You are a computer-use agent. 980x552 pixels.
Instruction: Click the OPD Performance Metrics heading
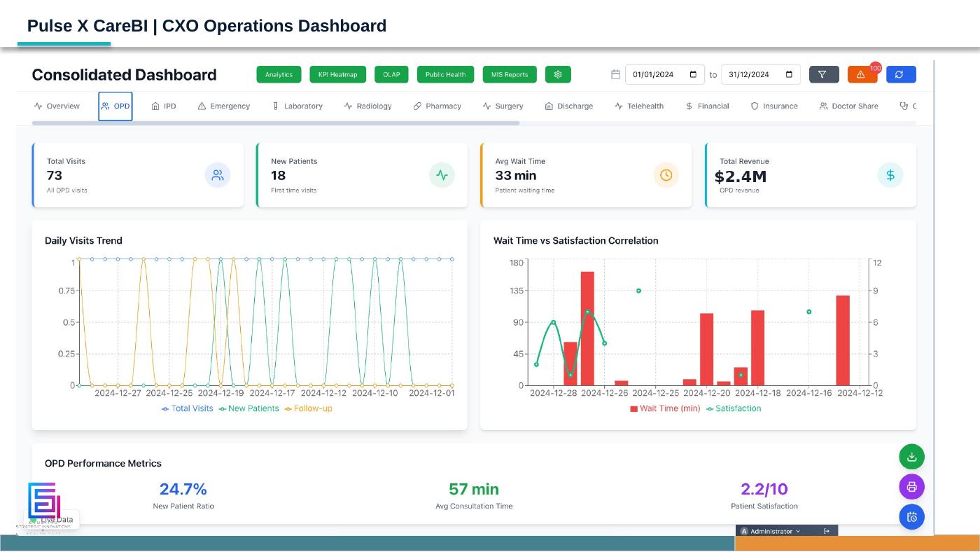point(103,463)
